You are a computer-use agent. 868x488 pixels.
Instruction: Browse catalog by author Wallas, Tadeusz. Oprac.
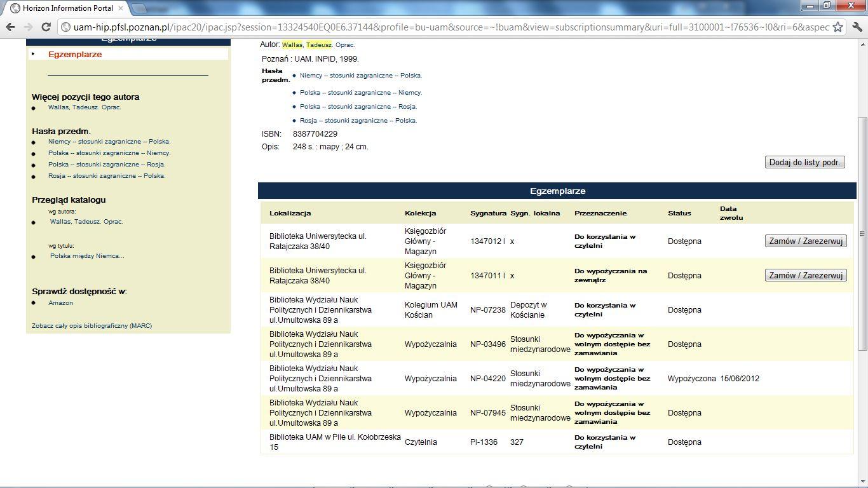[86, 221]
